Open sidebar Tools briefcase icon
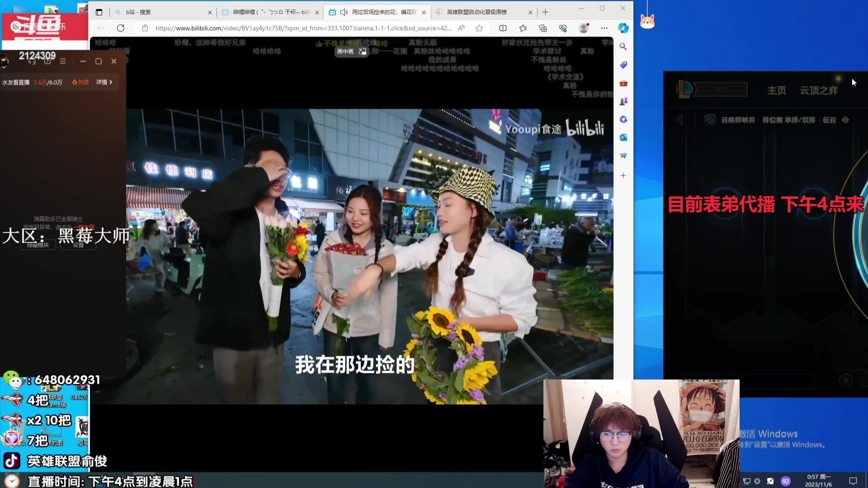The image size is (868, 488). point(623,83)
